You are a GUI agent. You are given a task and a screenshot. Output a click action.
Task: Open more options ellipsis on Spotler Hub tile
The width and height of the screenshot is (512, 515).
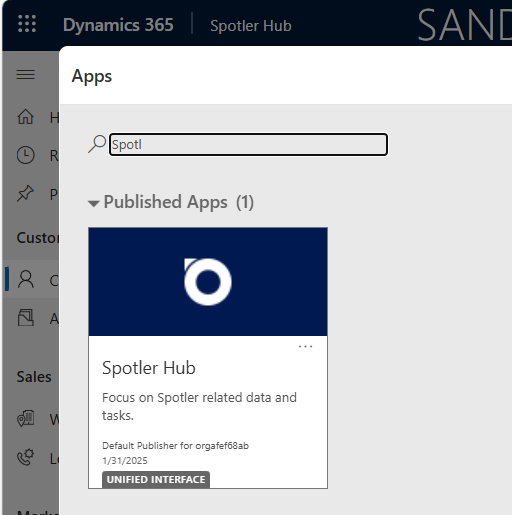tap(305, 347)
